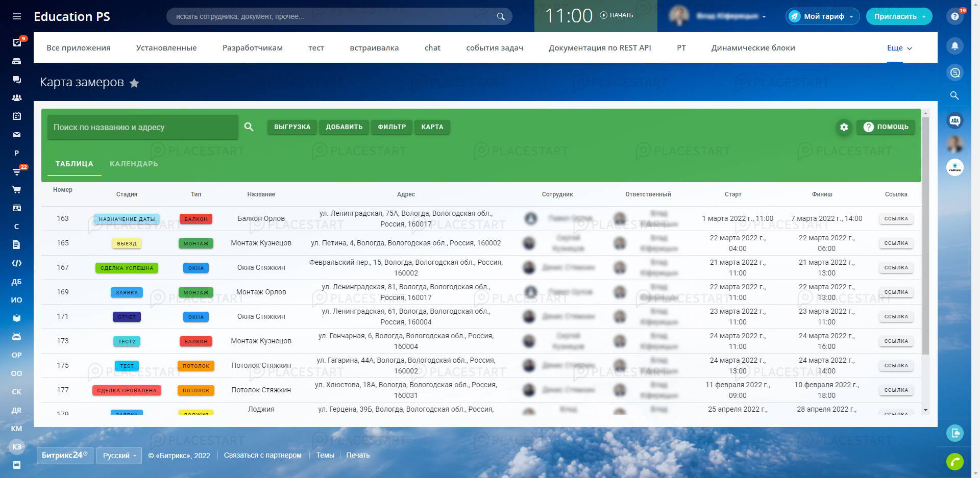Image resolution: width=980 pixels, height=478 pixels.
Task: Click the Выгрузка button
Action: click(x=292, y=127)
